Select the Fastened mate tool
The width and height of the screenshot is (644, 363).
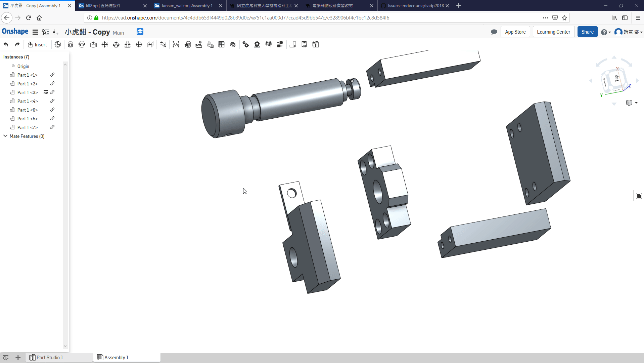point(71,44)
